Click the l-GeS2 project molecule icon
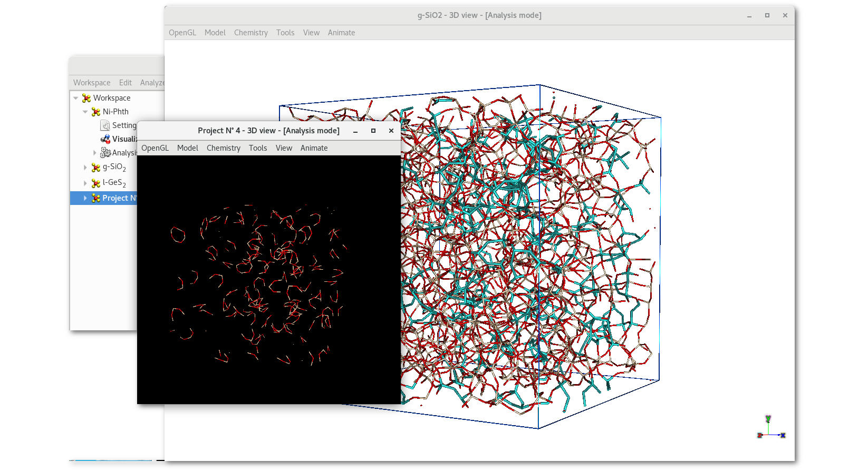868x471 pixels. (96, 183)
